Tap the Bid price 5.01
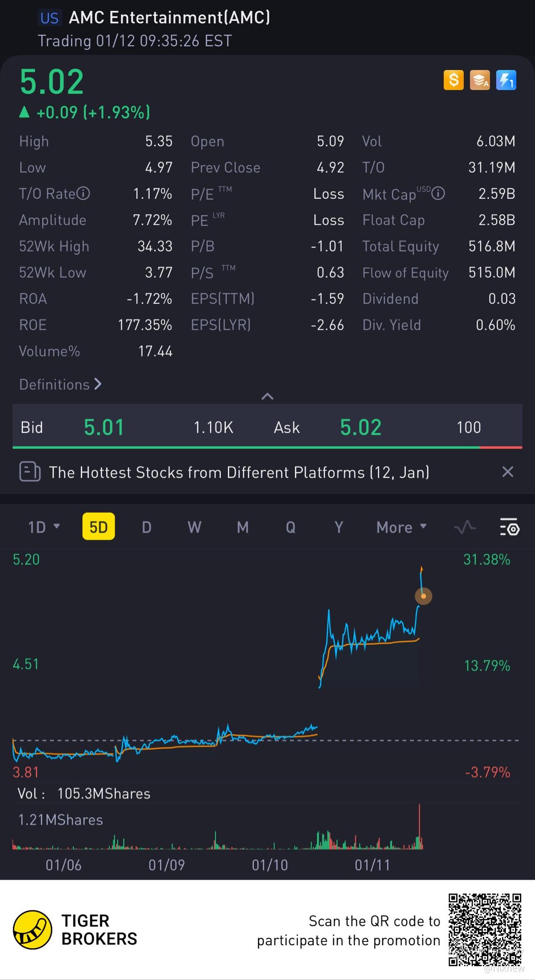This screenshot has height=980, width=535. (x=104, y=427)
